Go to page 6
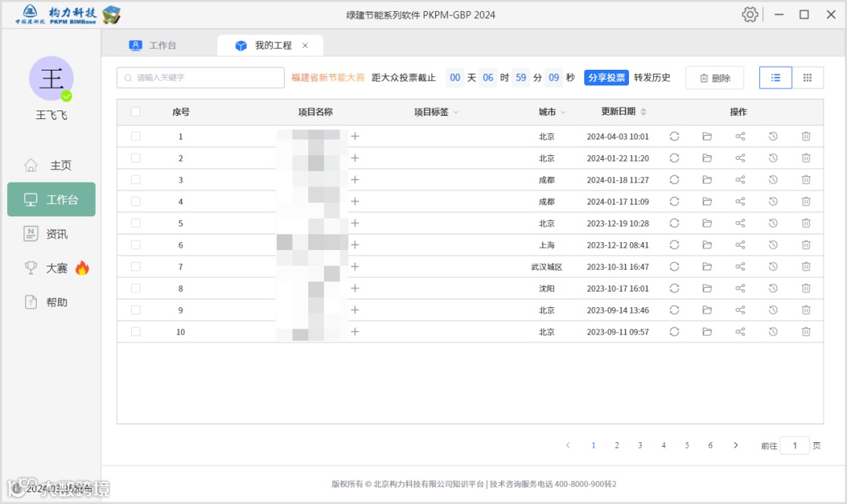Image resolution: width=847 pixels, height=504 pixels. (x=711, y=445)
